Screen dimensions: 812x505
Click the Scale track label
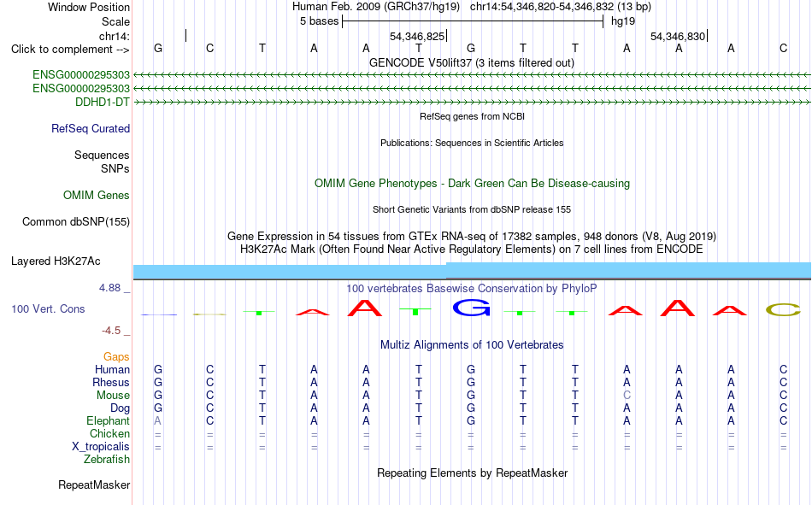point(115,21)
